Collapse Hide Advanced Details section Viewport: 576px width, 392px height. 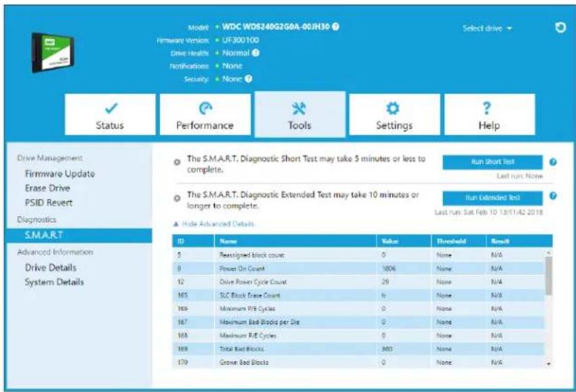click(x=213, y=224)
